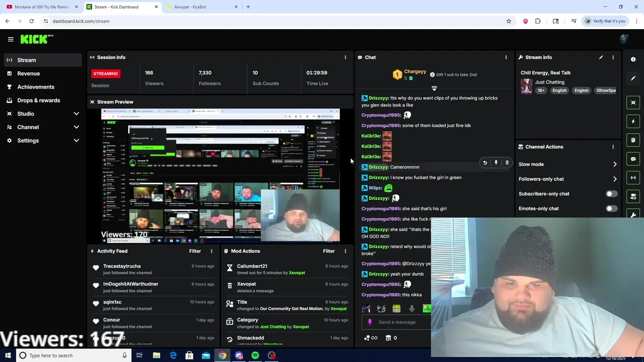
Task: Click the Windows Start button
Action: pos(8,355)
